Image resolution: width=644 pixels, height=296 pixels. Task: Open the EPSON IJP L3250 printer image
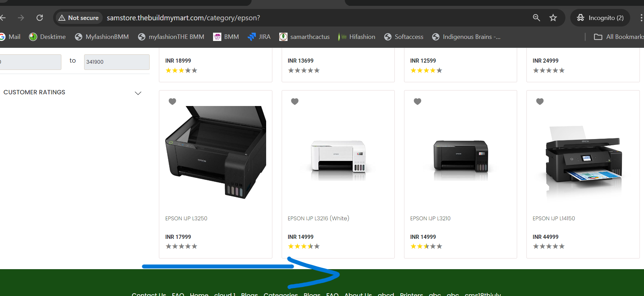(216, 152)
